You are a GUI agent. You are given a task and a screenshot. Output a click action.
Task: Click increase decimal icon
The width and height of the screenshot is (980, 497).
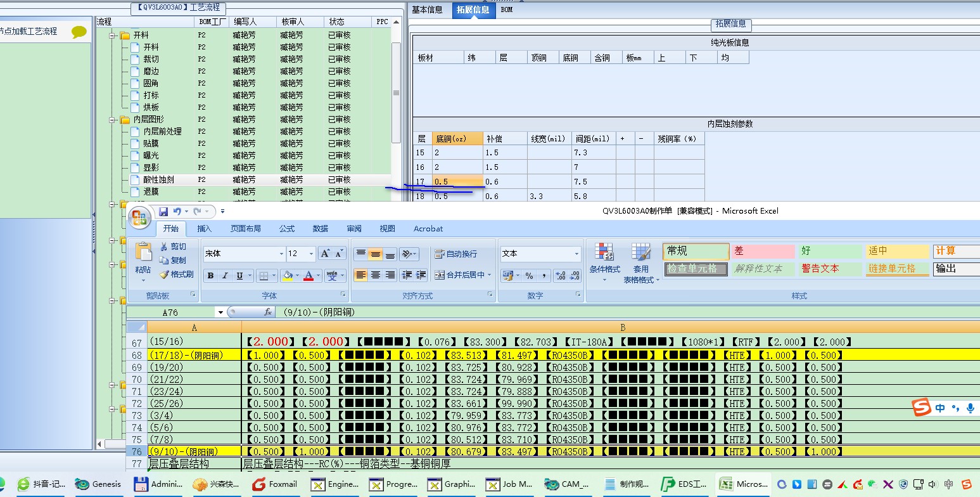[560, 276]
